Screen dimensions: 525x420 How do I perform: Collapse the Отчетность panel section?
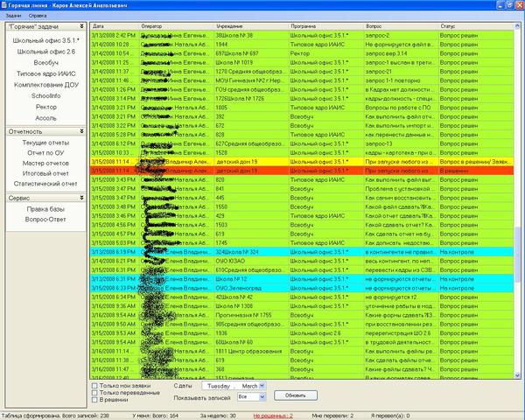[x=81, y=130]
